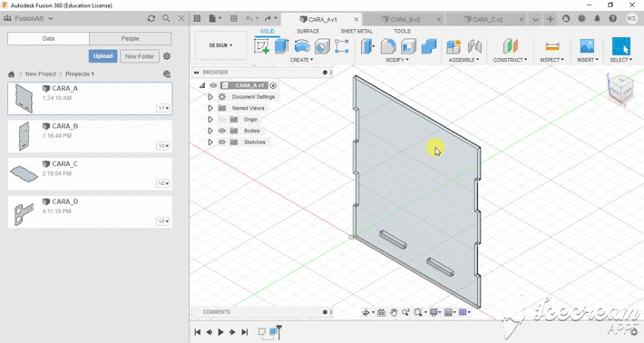644x343 pixels.
Task: Select the Measure tool icon
Action: tap(552, 46)
